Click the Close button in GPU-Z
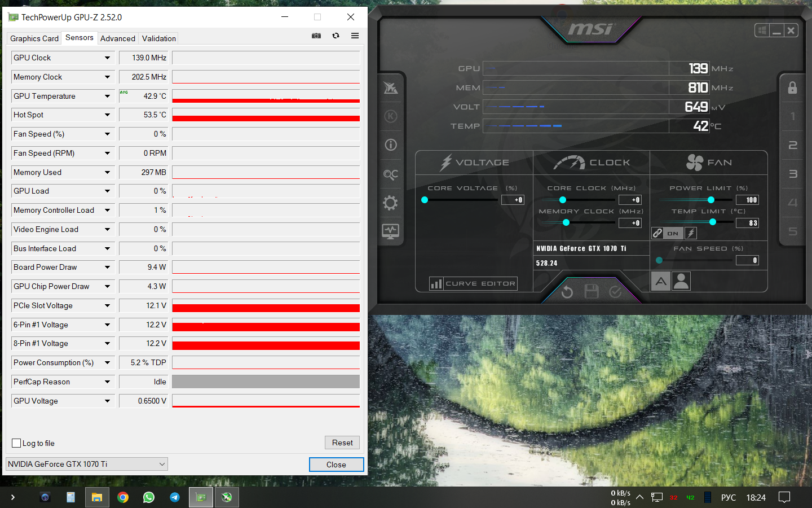 coord(336,465)
